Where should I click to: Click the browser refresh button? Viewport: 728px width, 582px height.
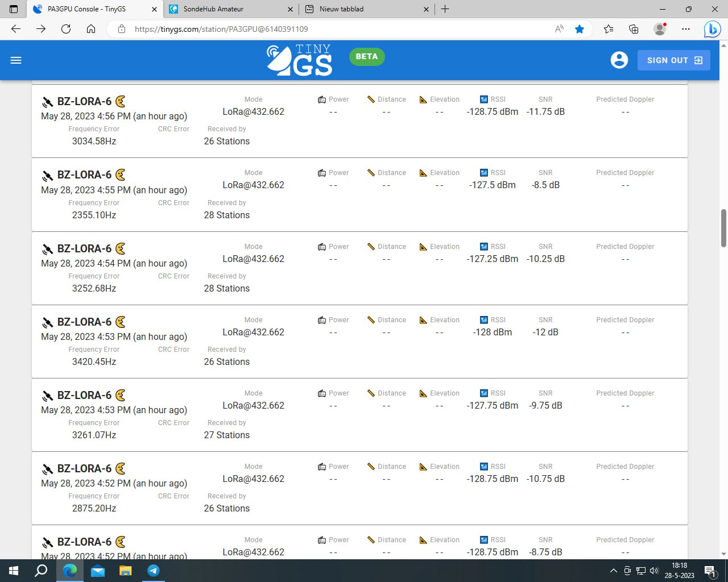click(66, 29)
